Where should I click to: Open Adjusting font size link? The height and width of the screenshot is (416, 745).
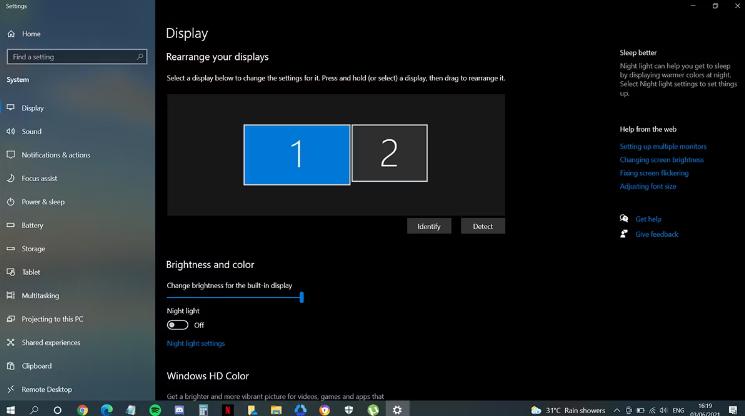pyautogui.click(x=648, y=186)
